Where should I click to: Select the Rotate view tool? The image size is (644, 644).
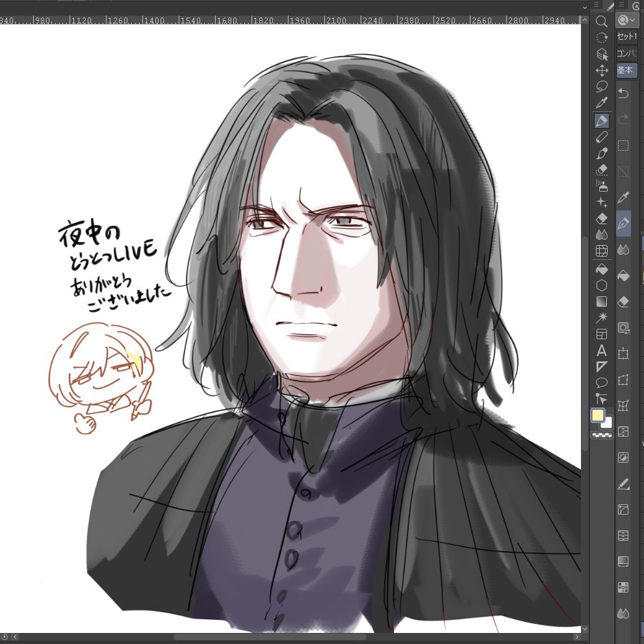[601, 38]
